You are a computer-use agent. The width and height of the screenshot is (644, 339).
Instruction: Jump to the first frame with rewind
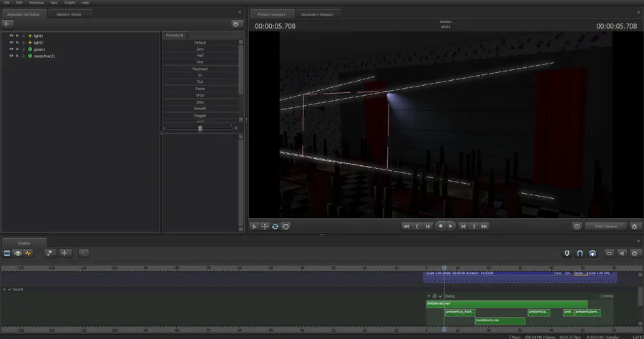point(406,227)
